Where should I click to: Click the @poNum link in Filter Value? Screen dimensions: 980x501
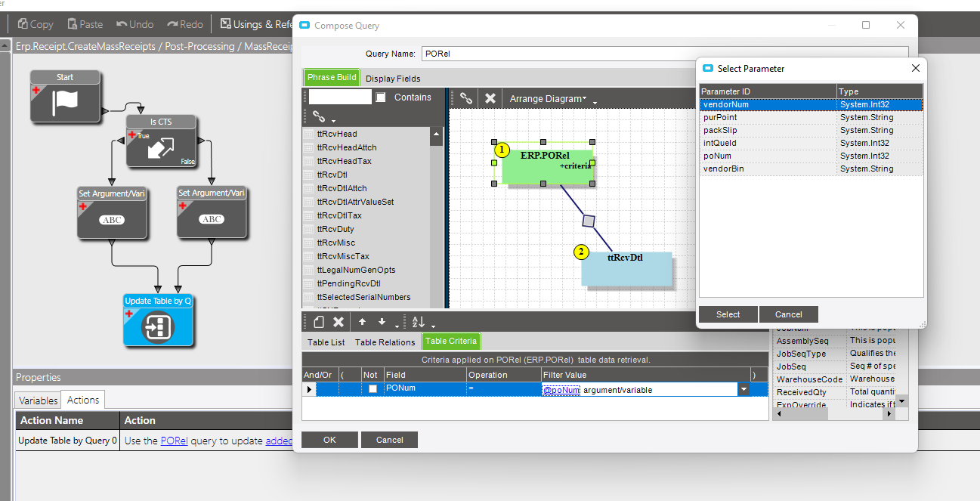[x=561, y=390]
